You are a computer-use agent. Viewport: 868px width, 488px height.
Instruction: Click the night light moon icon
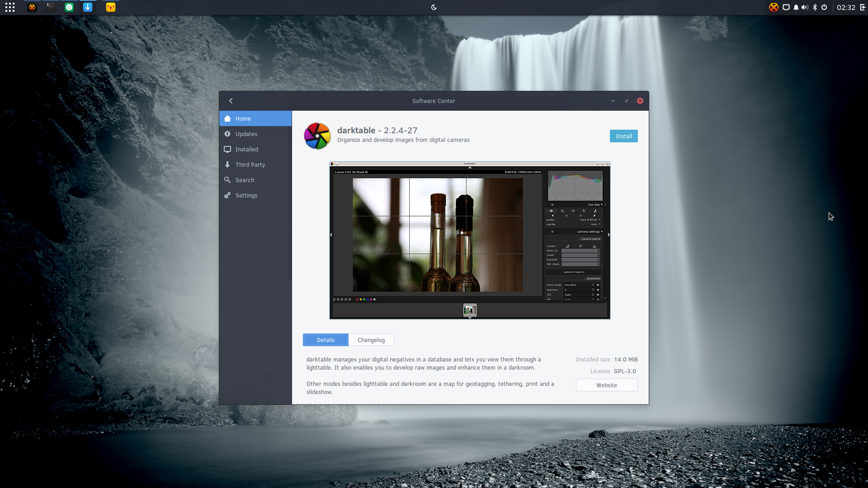[x=434, y=7]
